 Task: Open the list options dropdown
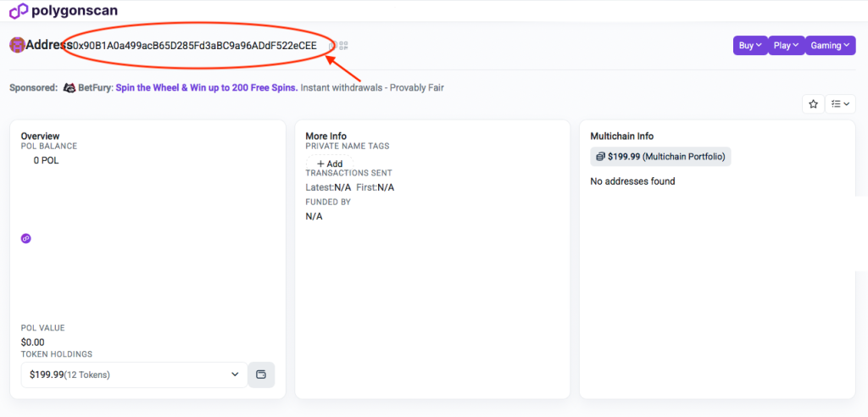pyautogui.click(x=840, y=103)
